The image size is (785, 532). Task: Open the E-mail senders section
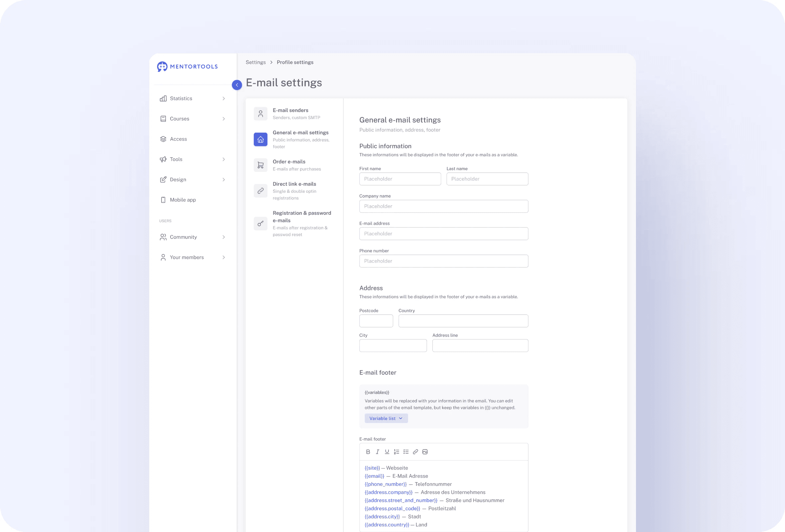tap(294, 114)
